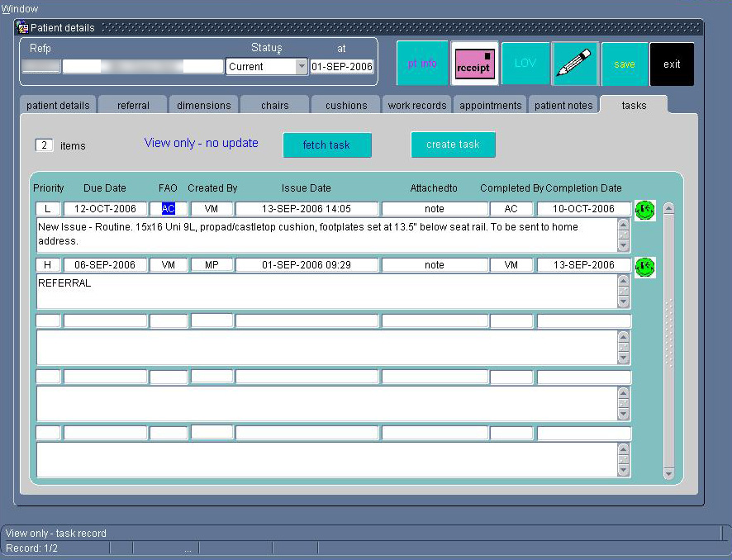Click the green smiley on the 06-SEP-2006 task
The width and height of the screenshot is (732, 560).
(x=644, y=267)
